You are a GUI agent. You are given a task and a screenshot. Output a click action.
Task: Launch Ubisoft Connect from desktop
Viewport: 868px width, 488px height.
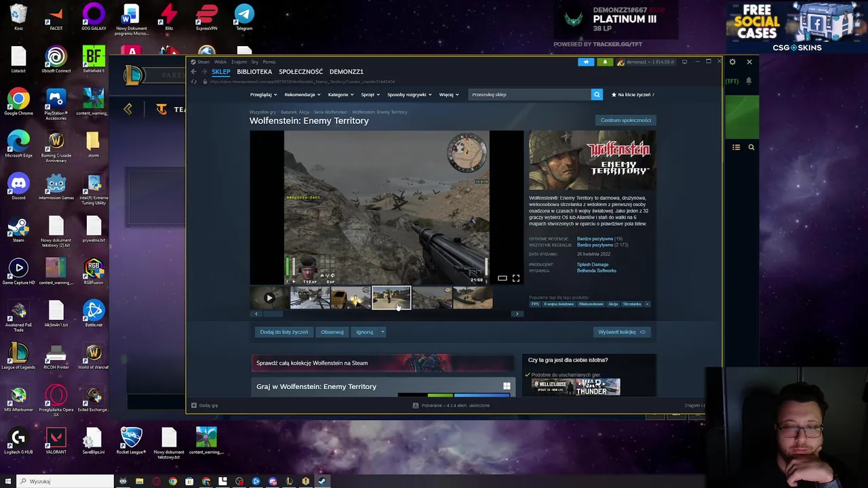(x=56, y=60)
